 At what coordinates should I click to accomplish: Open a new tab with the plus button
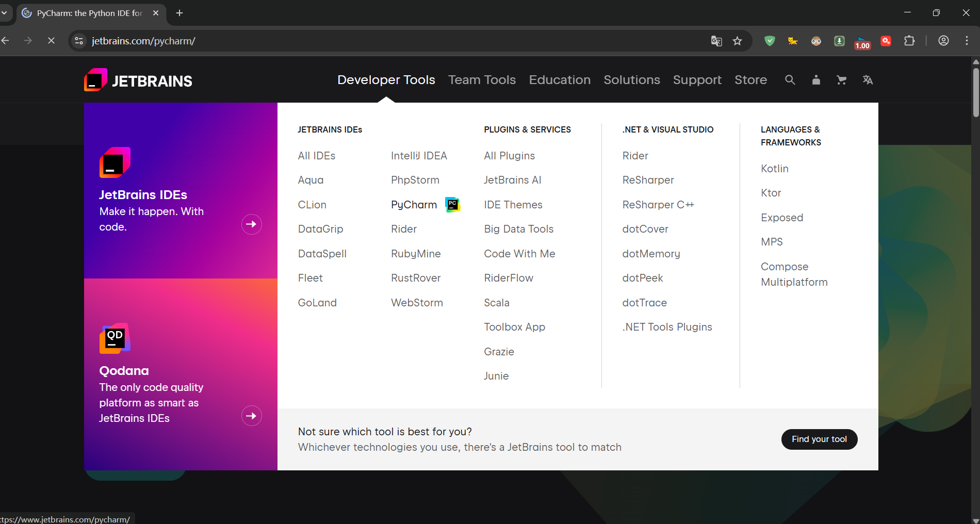[179, 13]
